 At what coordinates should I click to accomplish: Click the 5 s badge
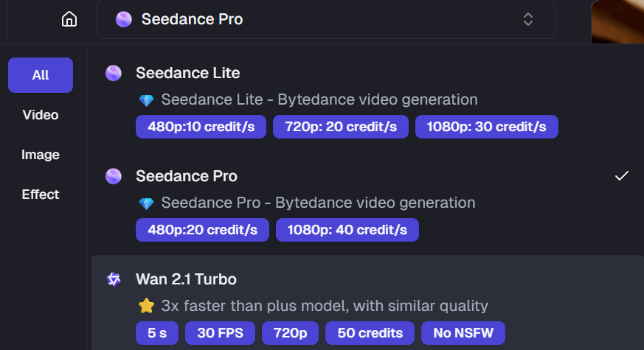tap(157, 333)
